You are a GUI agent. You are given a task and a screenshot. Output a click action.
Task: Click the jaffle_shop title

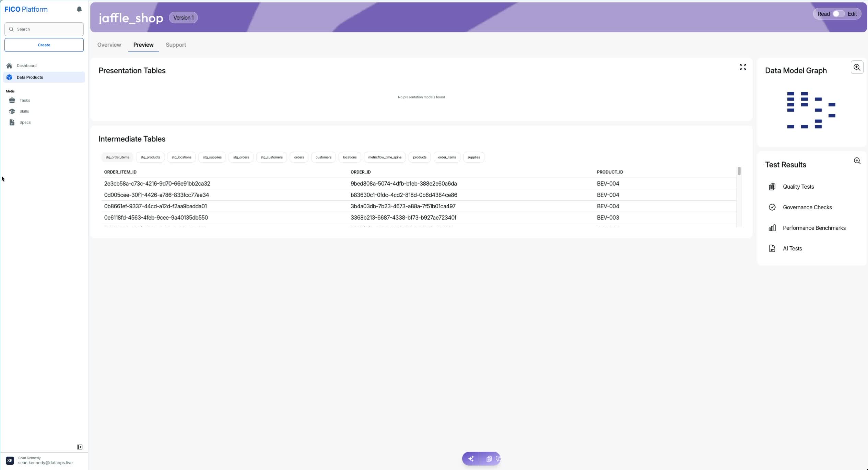coord(131,18)
